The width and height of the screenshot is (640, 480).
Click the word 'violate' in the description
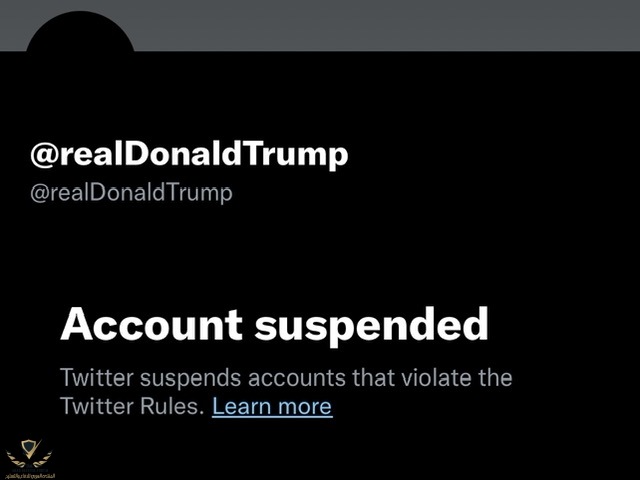(436, 378)
